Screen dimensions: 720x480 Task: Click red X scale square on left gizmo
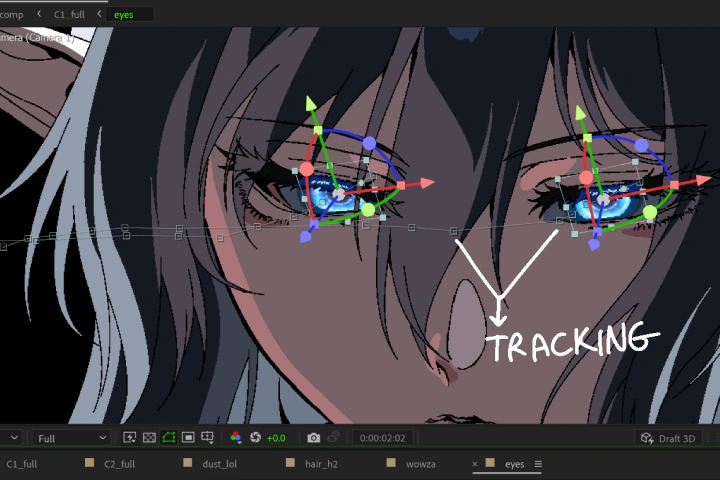[x=401, y=186]
